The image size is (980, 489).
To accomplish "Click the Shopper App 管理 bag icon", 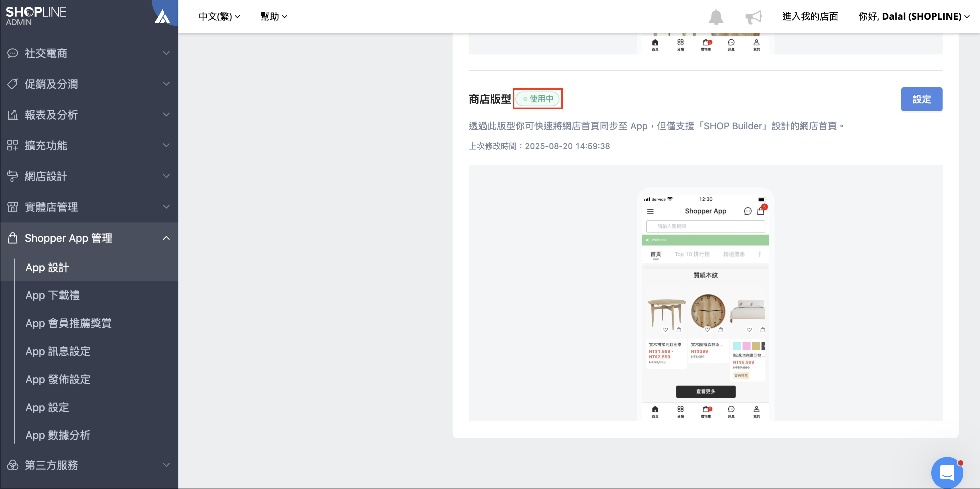I will tap(13, 238).
